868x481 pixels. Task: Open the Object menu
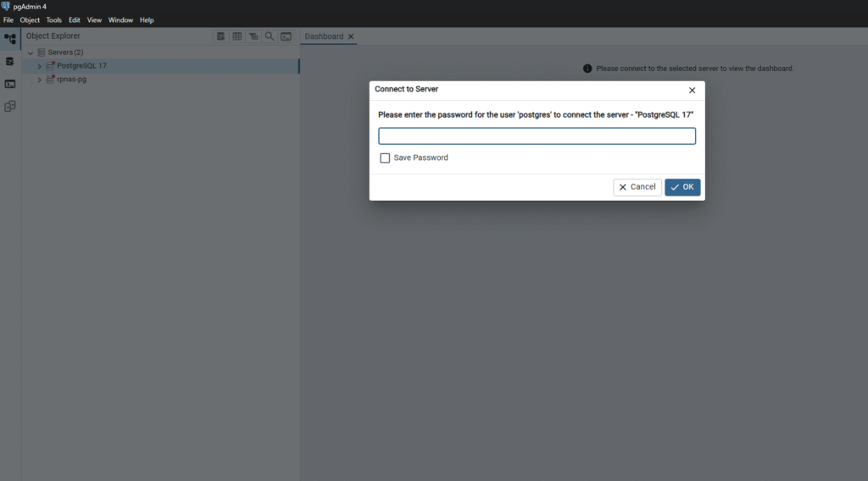pyautogui.click(x=30, y=19)
